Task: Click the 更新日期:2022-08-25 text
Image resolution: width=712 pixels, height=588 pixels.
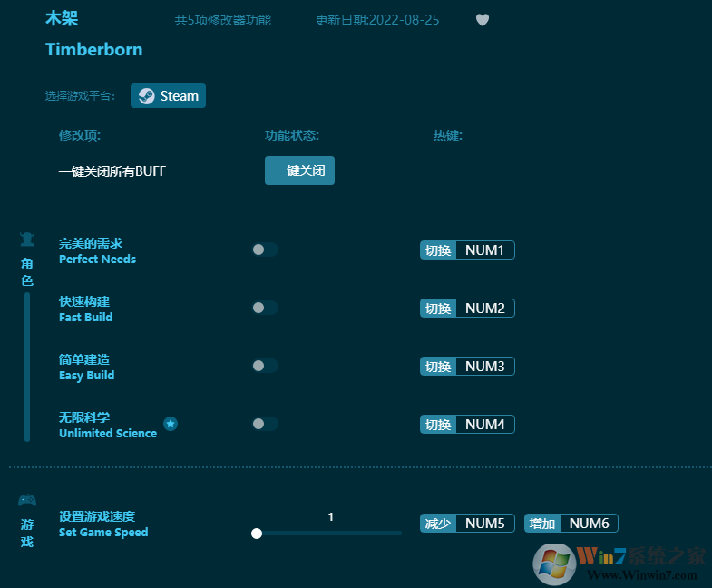Action: tap(377, 20)
